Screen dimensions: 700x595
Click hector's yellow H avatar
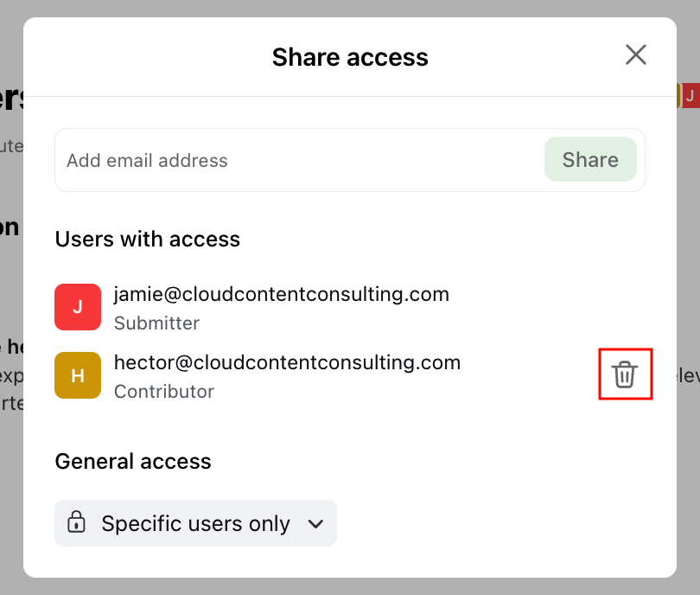[x=78, y=375]
